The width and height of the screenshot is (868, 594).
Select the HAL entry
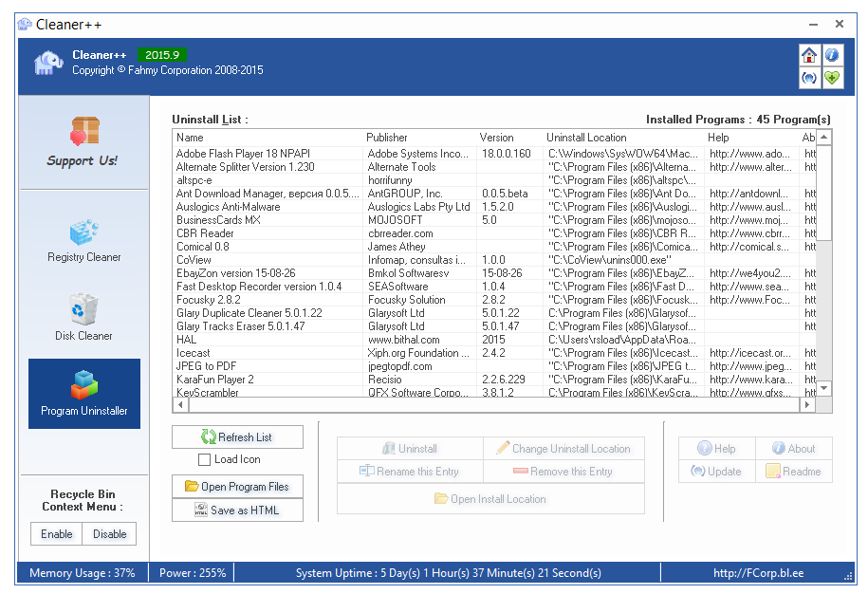(494, 340)
